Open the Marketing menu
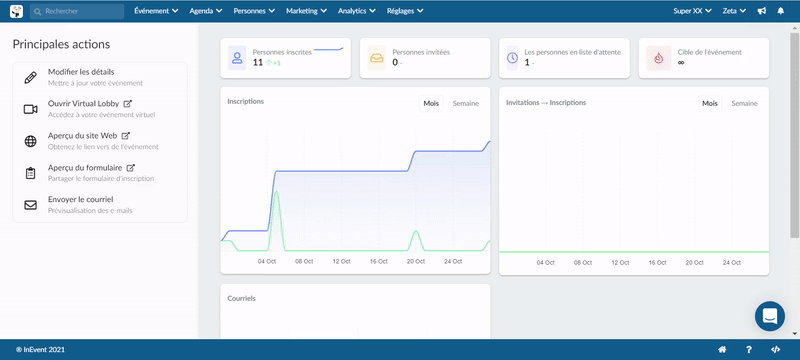 click(x=306, y=11)
